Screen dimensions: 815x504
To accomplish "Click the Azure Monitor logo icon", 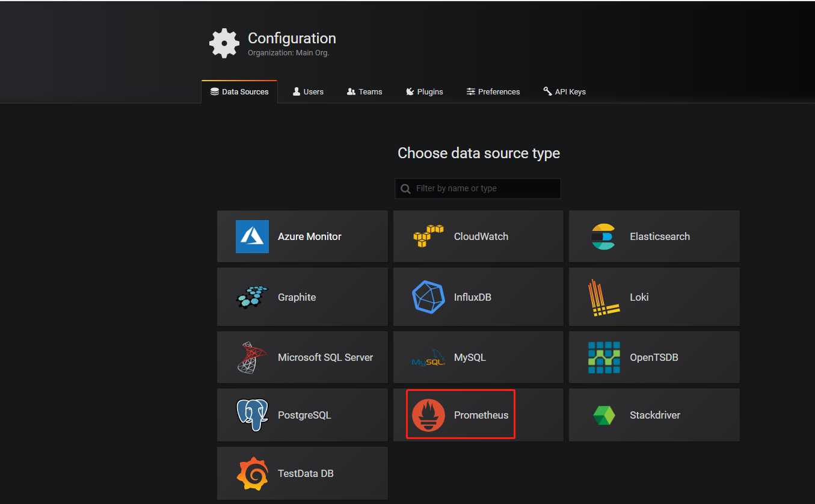I will coord(252,236).
